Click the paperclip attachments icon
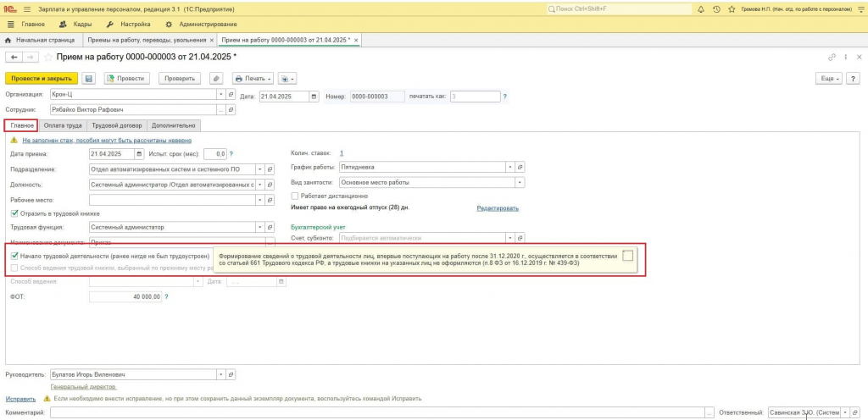The width and height of the screenshot is (868, 420). pos(218,79)
